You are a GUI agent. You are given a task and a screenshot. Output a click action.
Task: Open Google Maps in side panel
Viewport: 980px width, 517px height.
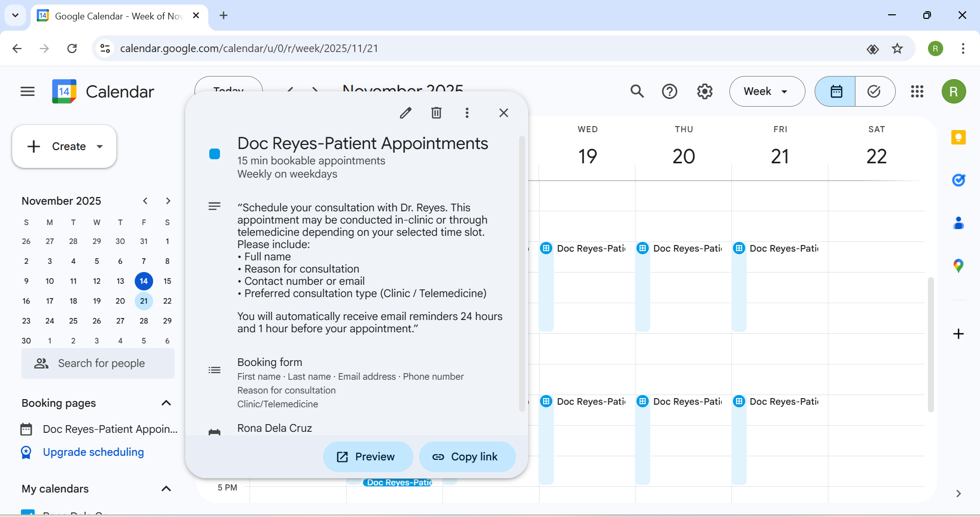pos(959,265)
